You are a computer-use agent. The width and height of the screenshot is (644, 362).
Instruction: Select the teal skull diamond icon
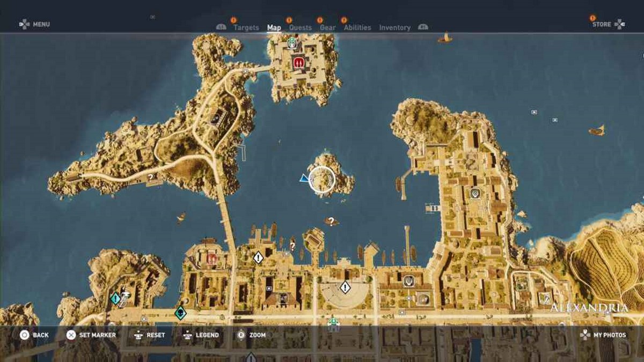pyautogui.click(x=181, y=313)
